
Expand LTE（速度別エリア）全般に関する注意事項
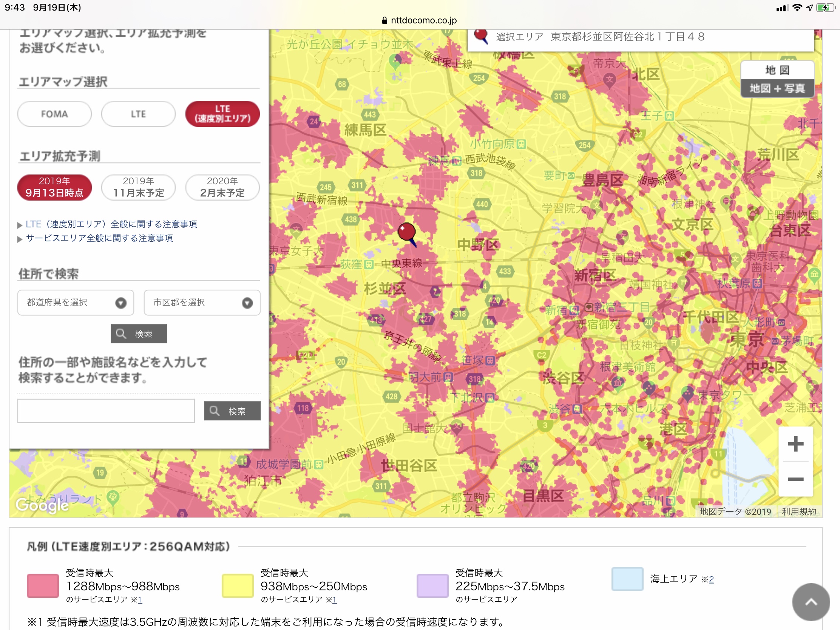tap(111, 224)
